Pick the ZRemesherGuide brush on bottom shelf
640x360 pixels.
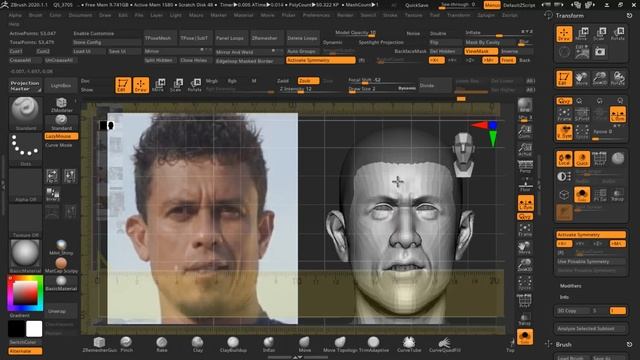click(x=100, y=344)
